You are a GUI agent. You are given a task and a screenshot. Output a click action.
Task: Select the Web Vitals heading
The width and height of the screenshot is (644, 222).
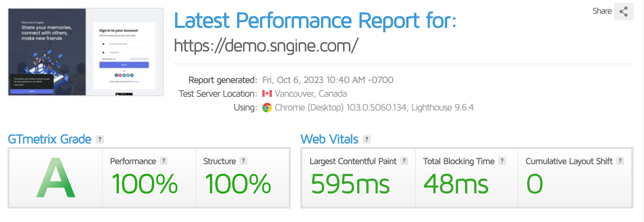click(x=329, y=139)
